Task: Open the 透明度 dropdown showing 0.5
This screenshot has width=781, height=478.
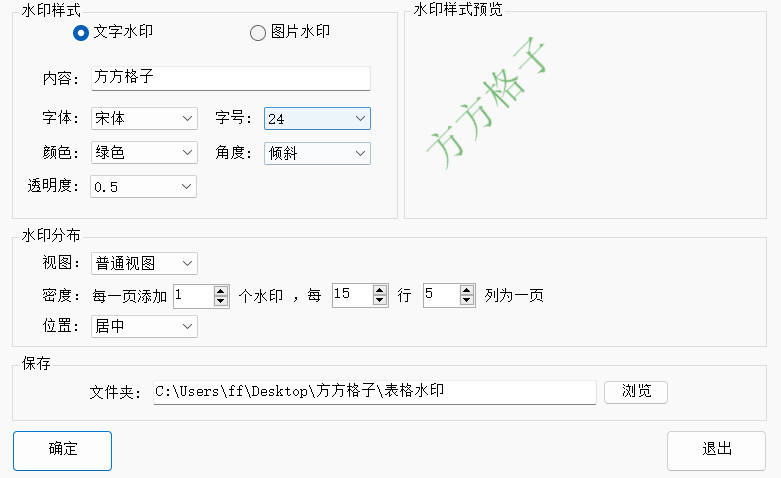Action: point(143,186)
